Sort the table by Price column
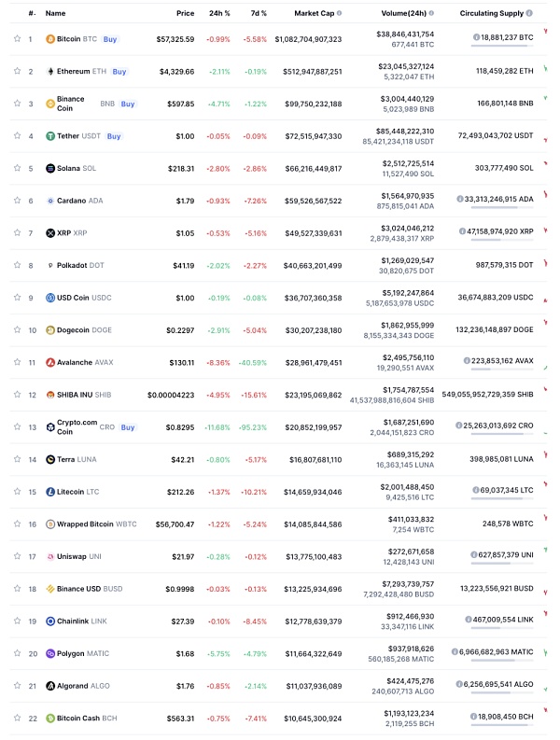Viewport: 560px width, 740px height. (185, 13)
